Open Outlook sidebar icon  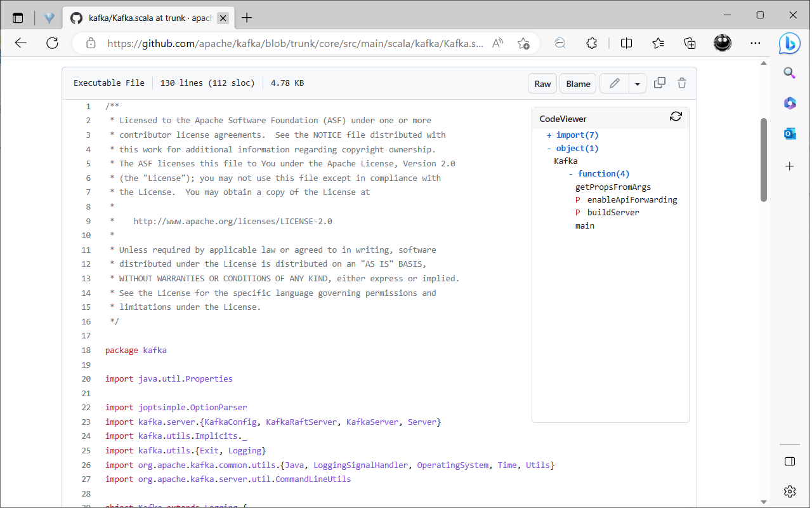790,133
